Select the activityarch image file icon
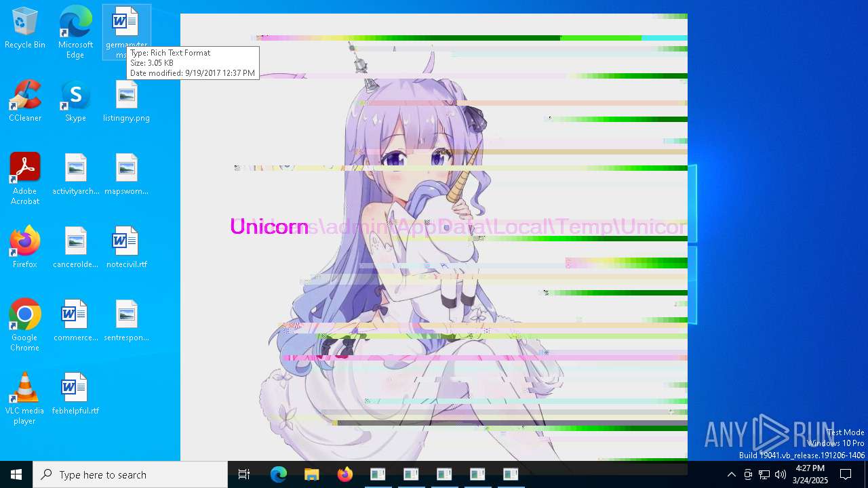This screenshot has width=868, height=488. pos(75,175)
